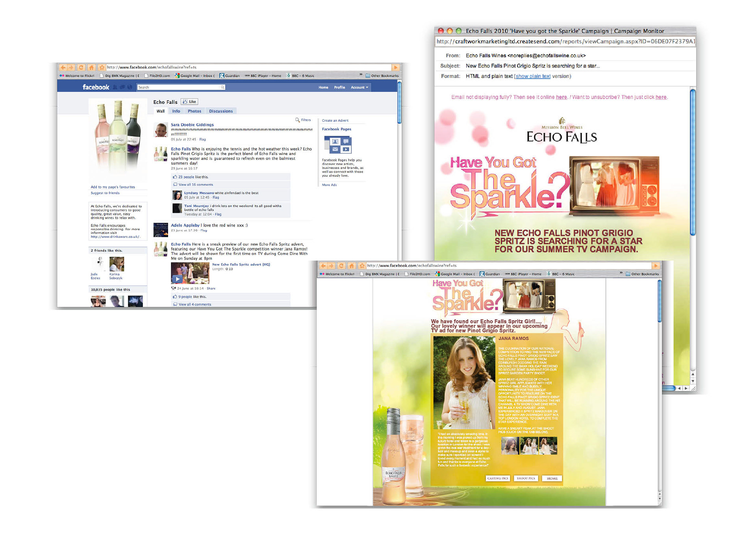Click the address bar in the Campaign Monitor window
756x535 pixels.
[x=565, y=41]
